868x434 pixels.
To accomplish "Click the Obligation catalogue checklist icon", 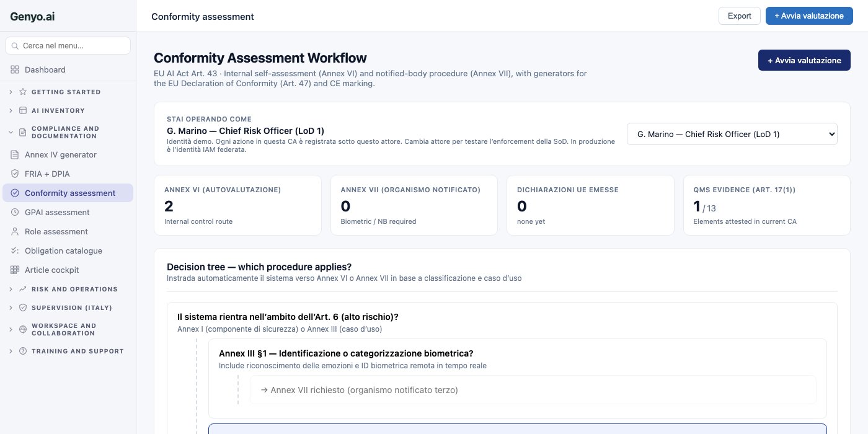I will (x=15, y=251).
